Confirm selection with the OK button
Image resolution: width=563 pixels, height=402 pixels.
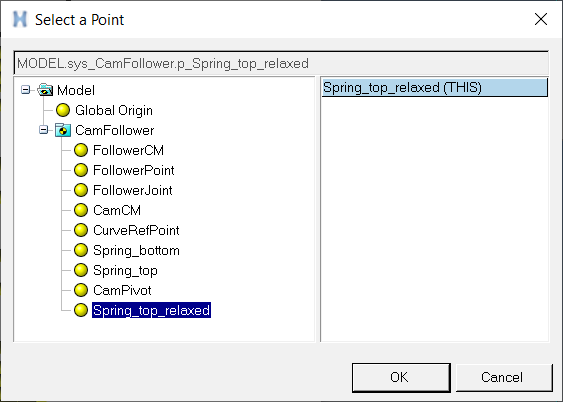(401, 377)
